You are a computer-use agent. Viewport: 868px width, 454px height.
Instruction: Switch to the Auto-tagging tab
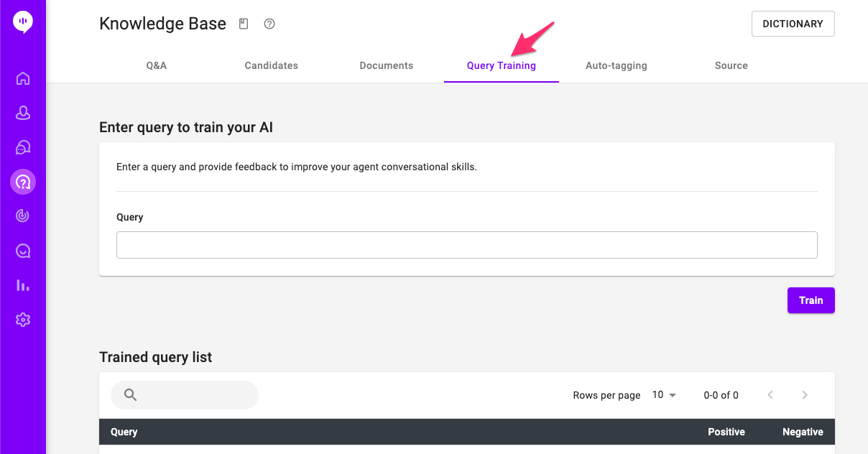click(617, 65)
